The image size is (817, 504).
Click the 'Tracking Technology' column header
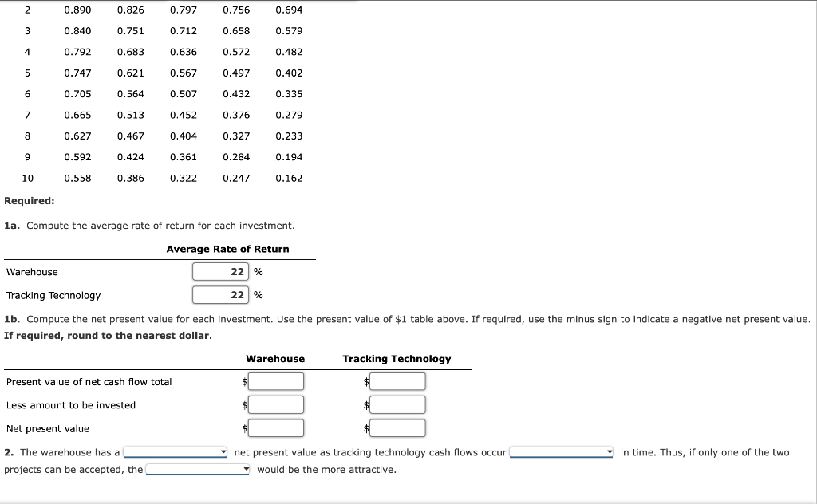(x=397, y=359)
